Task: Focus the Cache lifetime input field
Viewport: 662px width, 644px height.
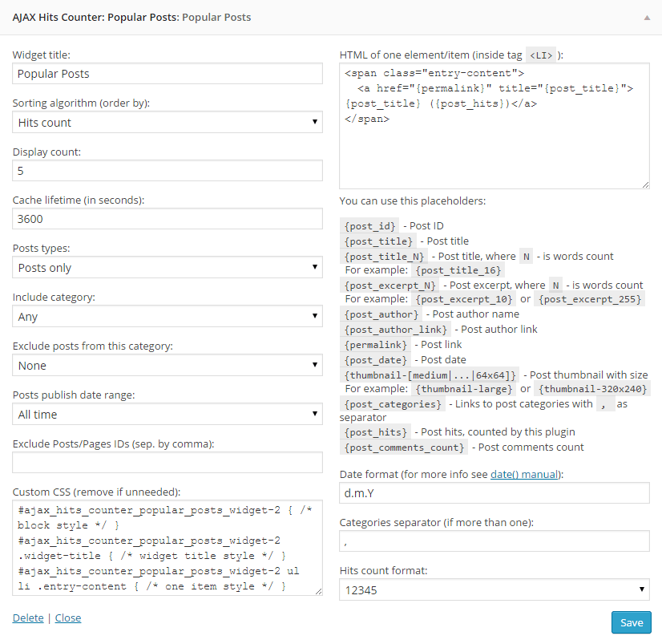Action: click(x=168, y=219)
